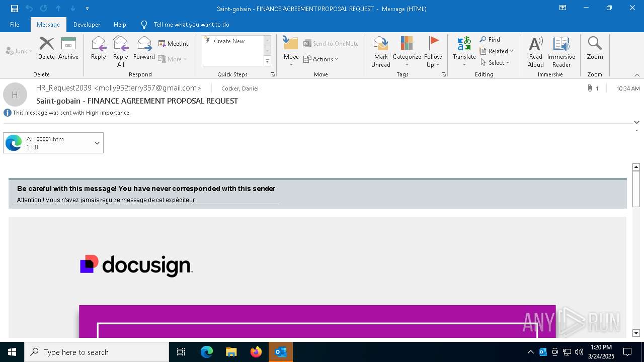Launch Firefox from taskbar
This screenshot has width=644, height=362.
tap(256, 352)
